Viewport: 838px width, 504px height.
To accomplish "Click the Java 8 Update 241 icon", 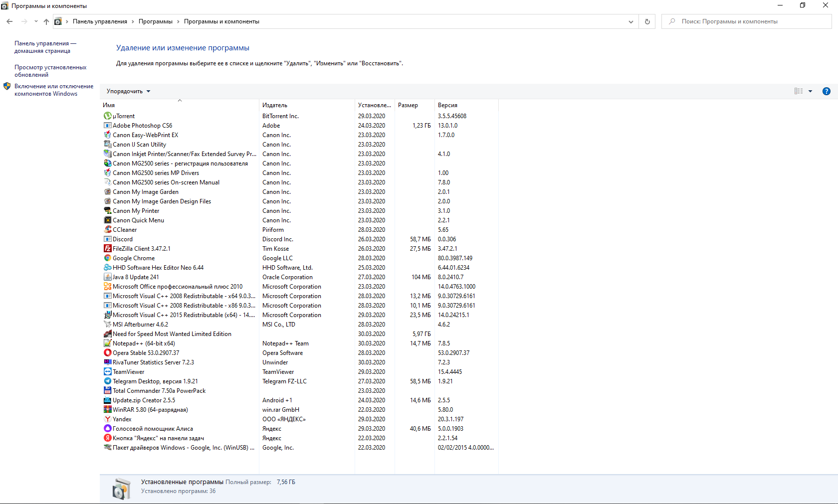I will (107, 277).
